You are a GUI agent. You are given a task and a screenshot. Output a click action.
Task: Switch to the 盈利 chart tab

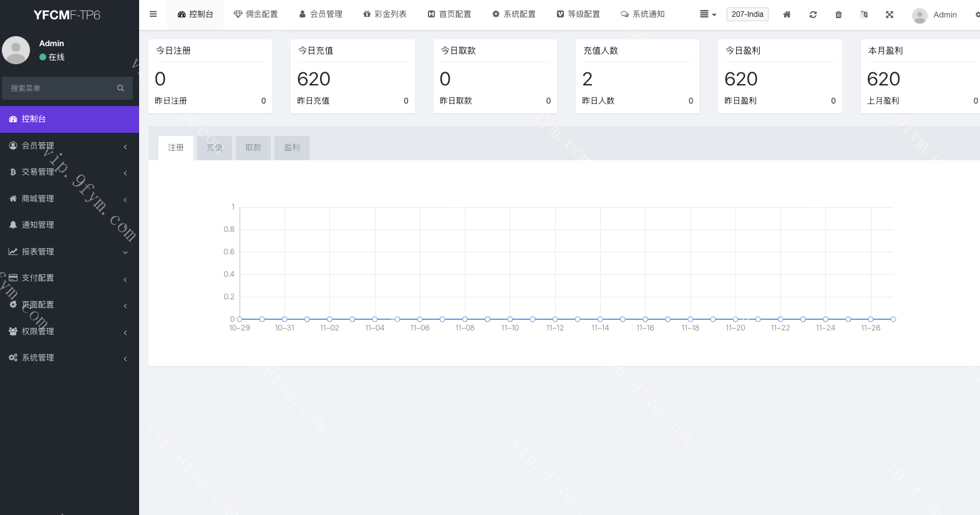click(x=292, y=148)
